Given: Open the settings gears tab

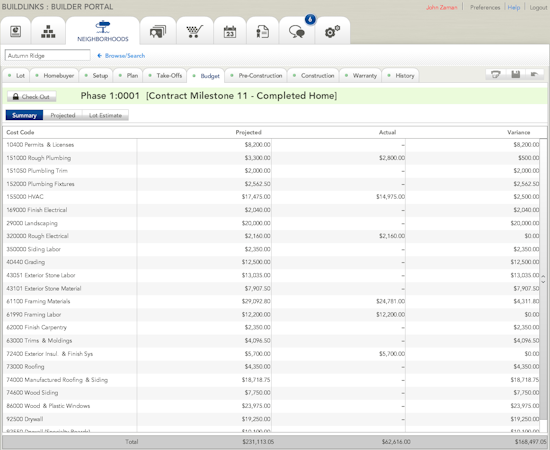Looking at the screenshot, I should 332,32.
